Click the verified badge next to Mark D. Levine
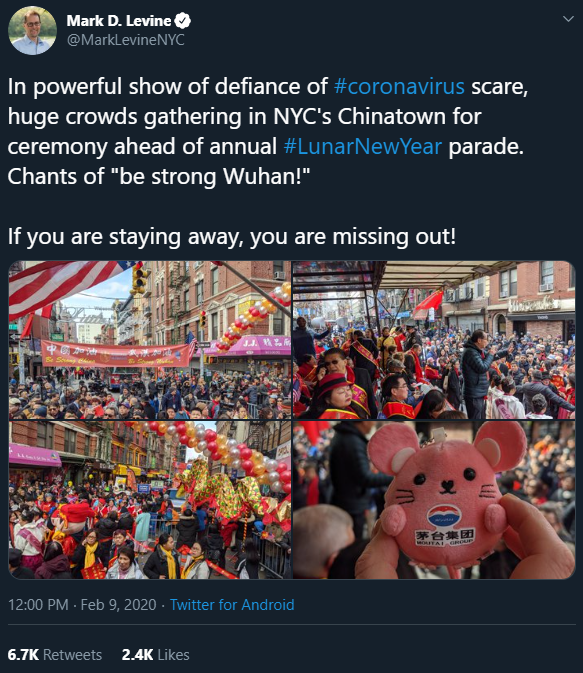This screenshot has width=583, height=673. 183,21
